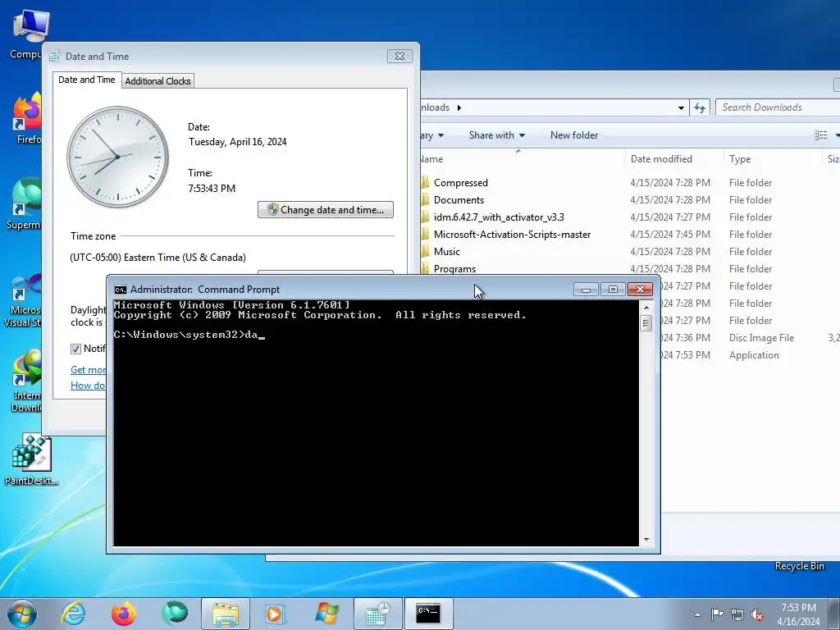Click the Application row type
This screenshot has width=840, height=630.
[x=754, y=355]
